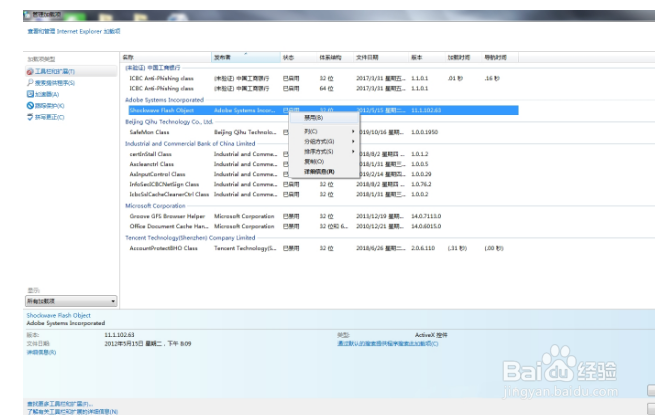Select the 32-bit ICBC Anti-Phishing class row
655x415 pixels.
[323, 78]
